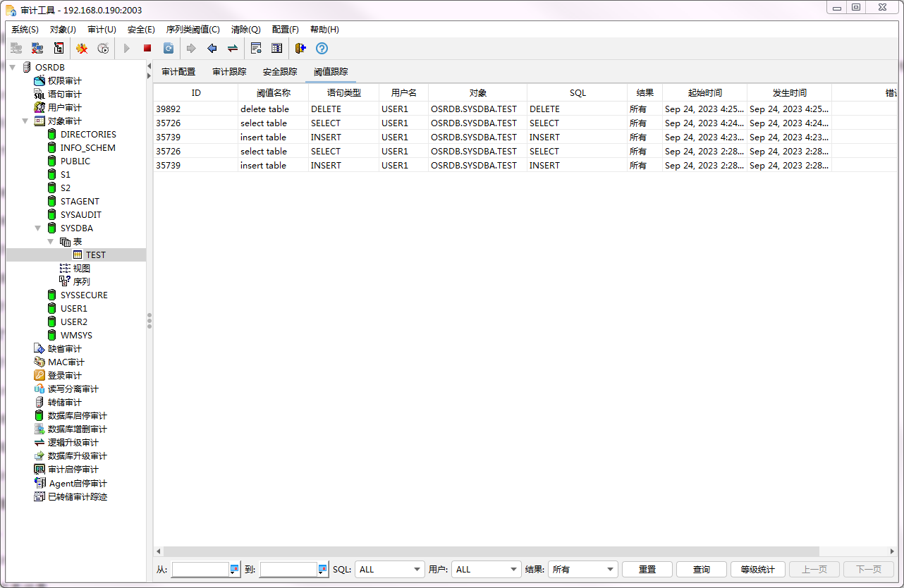
Task: Open the 用户 filter dropdown
Action: [486, 570]
